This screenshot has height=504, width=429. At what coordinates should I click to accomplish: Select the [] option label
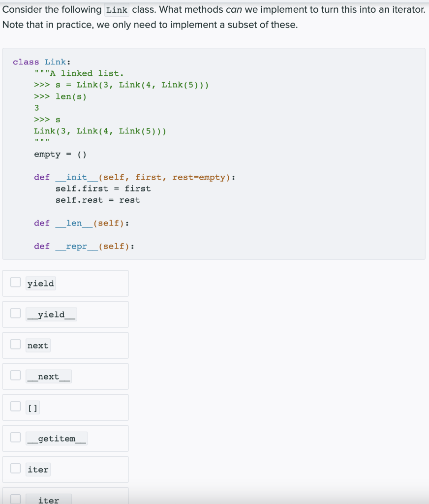click(33, 407)
